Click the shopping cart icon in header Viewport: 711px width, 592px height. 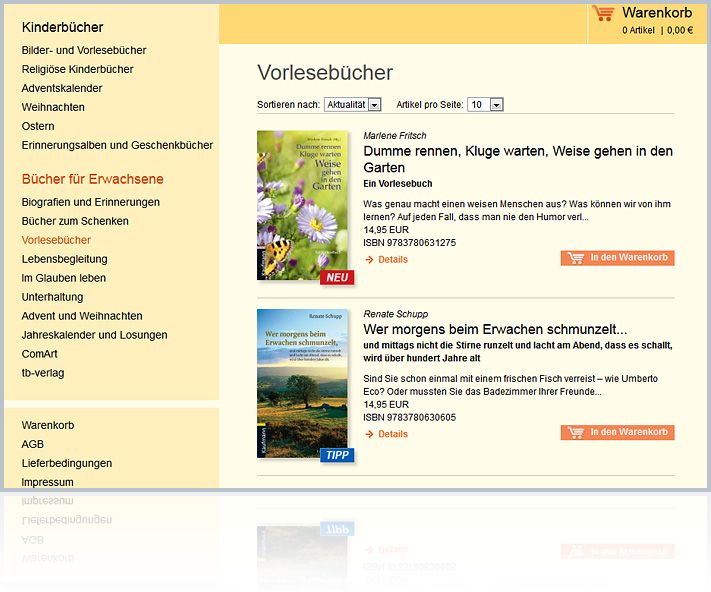(x=603, y=13)
